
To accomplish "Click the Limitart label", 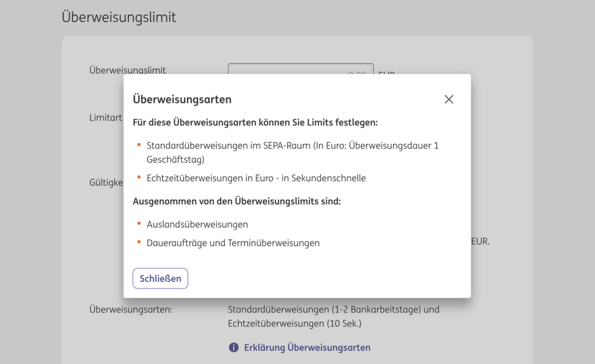I will click(x=105, y=117).
